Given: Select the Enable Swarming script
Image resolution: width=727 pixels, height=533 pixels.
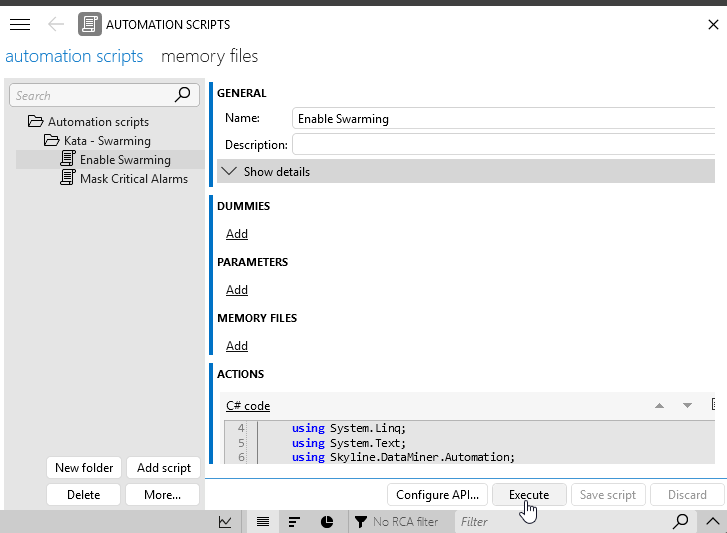Looking at the screenshot, I should [x=125, y=160].
